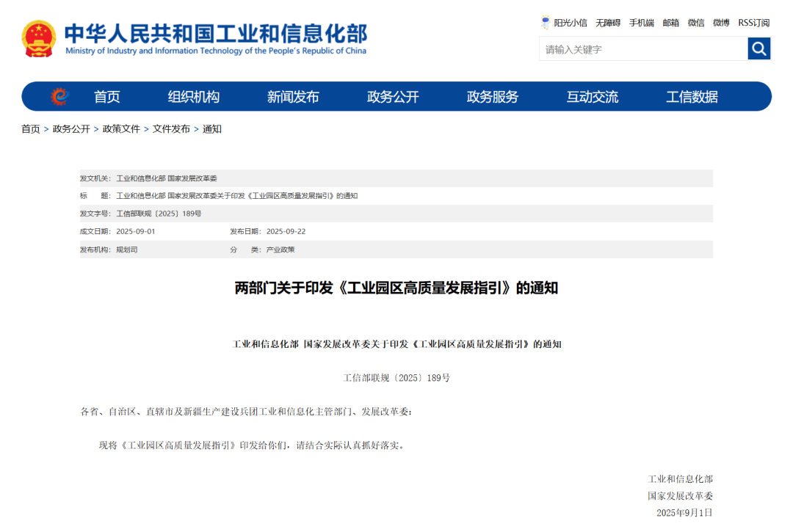Screen dimensions: 793x532
Task: Click the 发布日期 value 2025-09-22
Action: 286,231
